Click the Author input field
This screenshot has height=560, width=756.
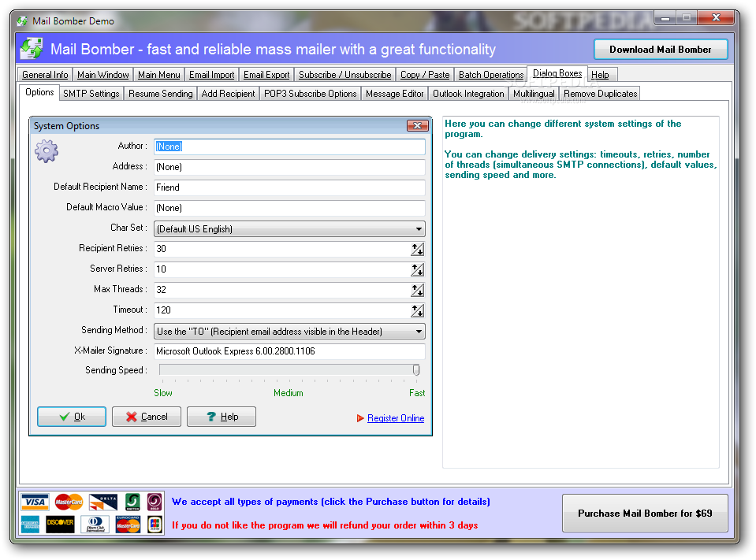pos(290,146)
